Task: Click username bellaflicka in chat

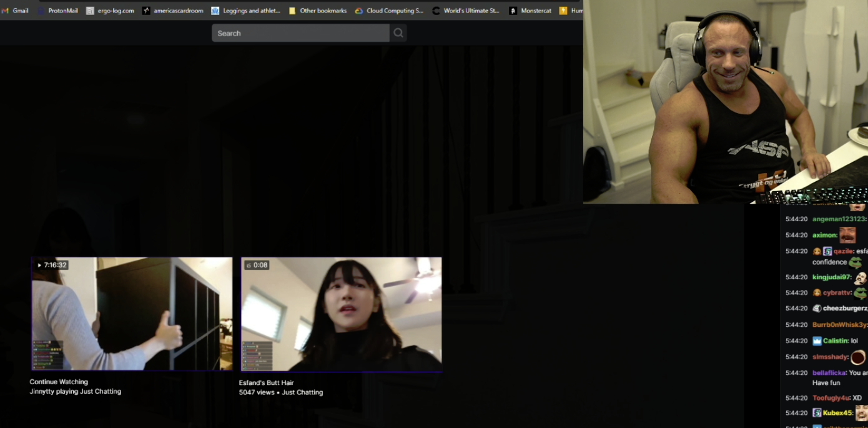Action: (829, 373)
